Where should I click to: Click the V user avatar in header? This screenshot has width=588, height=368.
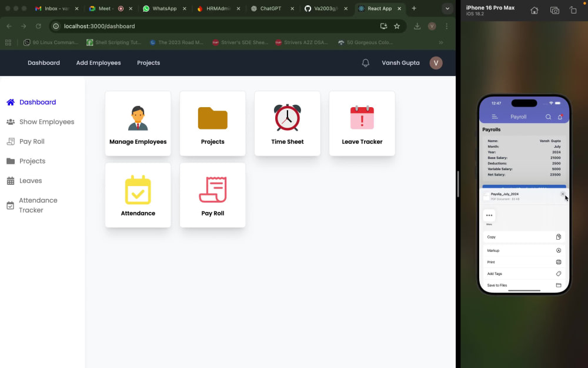click(x=436, y=63)
